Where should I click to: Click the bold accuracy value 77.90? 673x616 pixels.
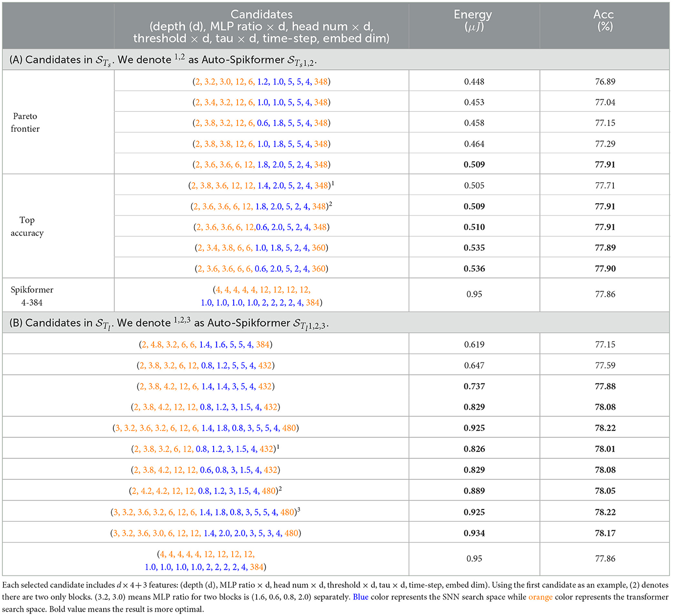[x=605, y=269]
